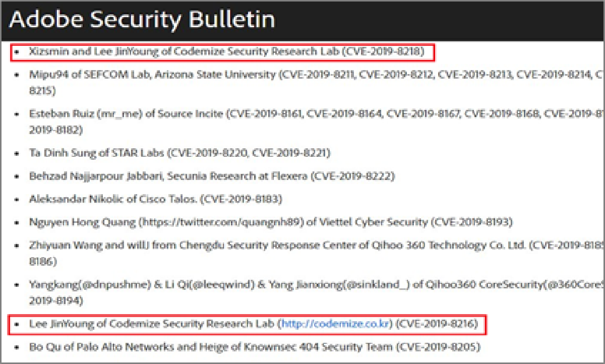The width and height of the screenshot is (605, 364).
Task: Click the Bo Qu Palo Alto Networks entry
Action: tap(255, 347)
